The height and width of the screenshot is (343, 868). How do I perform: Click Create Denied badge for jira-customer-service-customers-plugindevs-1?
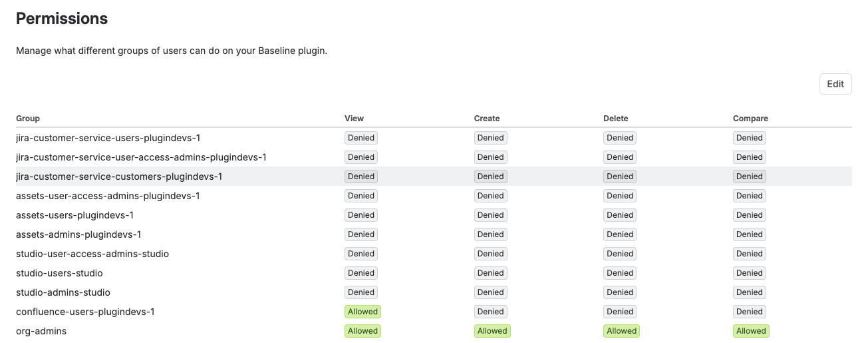490,176
